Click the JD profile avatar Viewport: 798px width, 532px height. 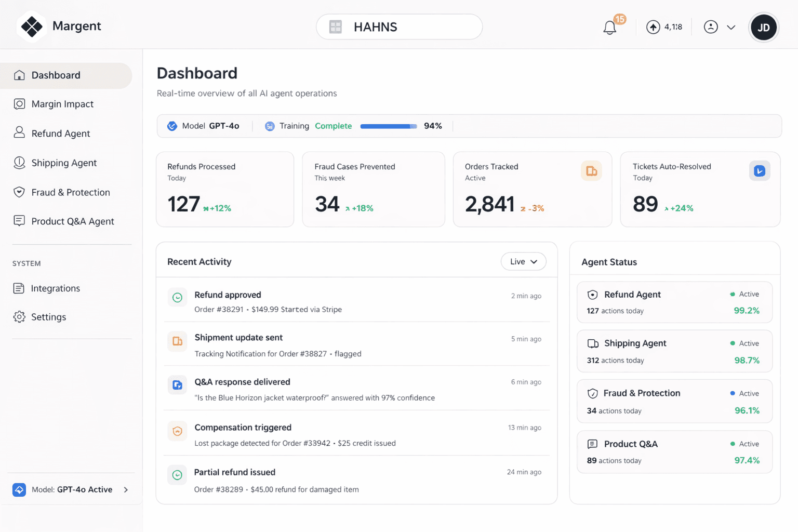763,27
